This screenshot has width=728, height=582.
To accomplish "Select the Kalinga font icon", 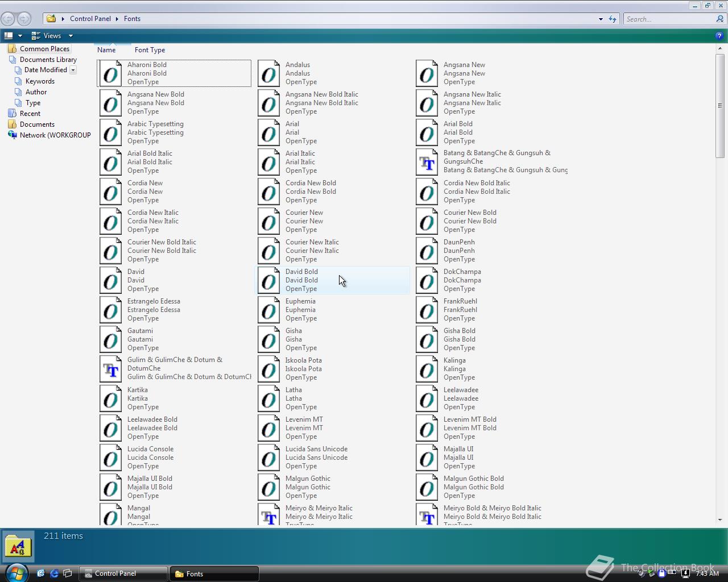I will [x=427, y=369].
